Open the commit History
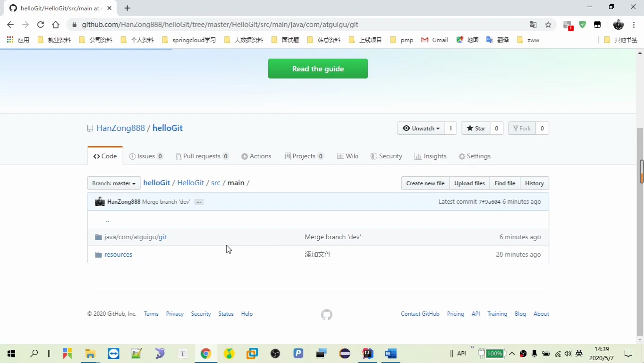Viewport: 644px width, 363px height. point(534,183)
